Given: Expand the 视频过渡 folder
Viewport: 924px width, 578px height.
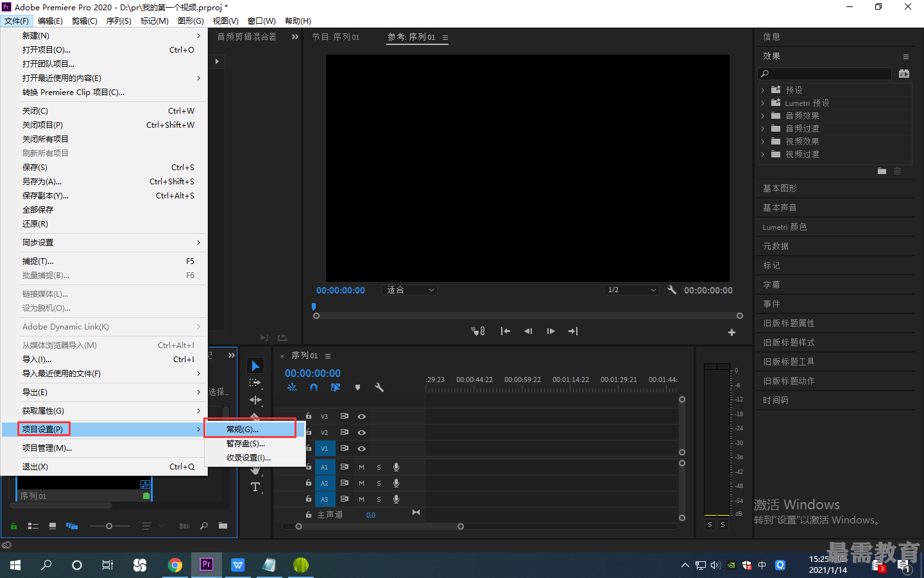Looking at the screenshot, I should tap(762, 154).
